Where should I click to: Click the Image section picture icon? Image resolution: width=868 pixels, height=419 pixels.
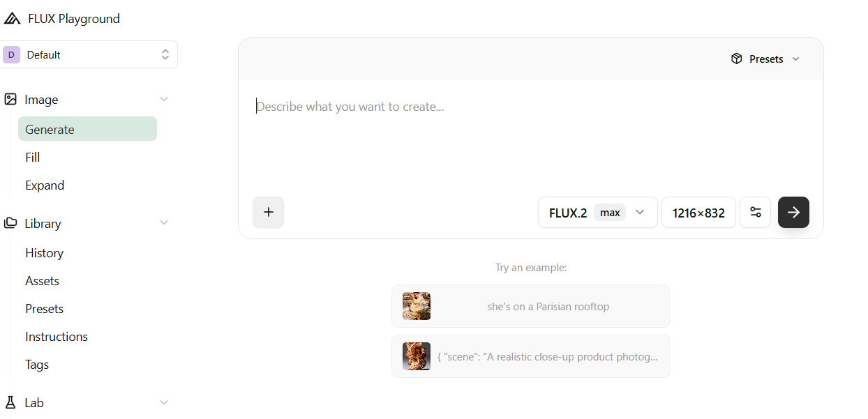(10, 99)
